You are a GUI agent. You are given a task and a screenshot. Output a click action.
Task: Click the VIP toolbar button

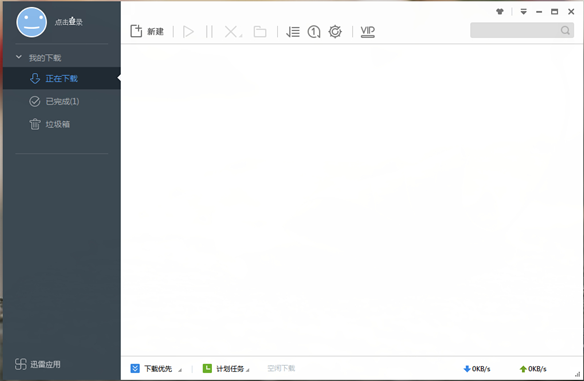point(368,32)
